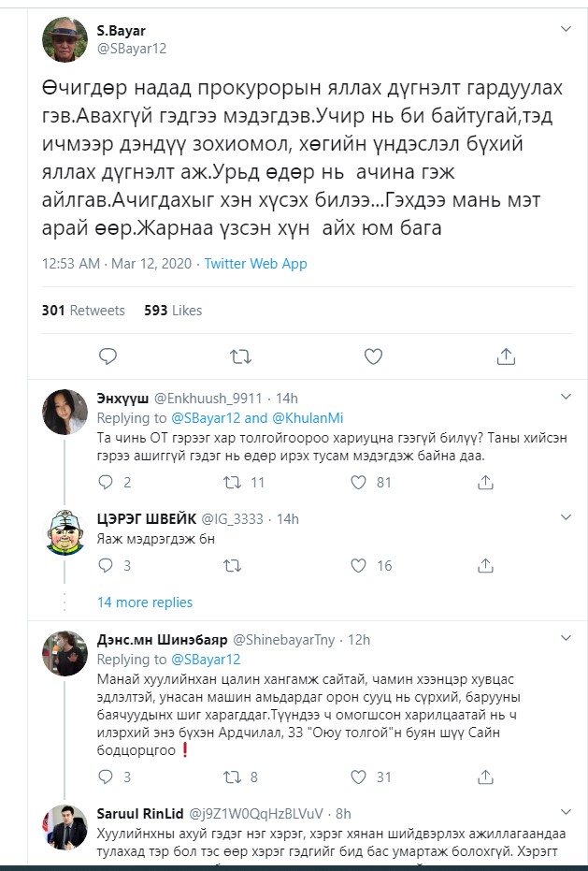Expand options menu on Энхүүш's reply
588x871 pixels.
(566, 397)
